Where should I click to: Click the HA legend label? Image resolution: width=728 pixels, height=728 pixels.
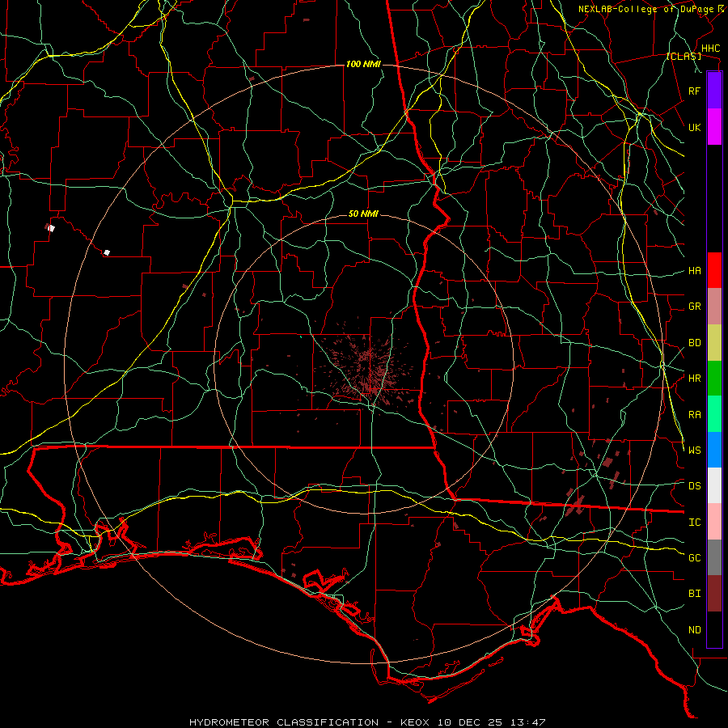(x=695, y=271)
